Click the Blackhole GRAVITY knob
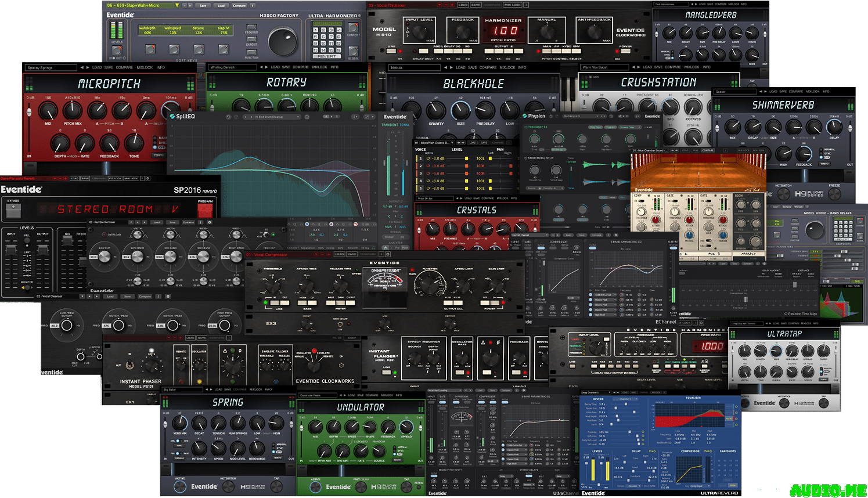The width and height of the screenshot is (868, 498). 436,110
